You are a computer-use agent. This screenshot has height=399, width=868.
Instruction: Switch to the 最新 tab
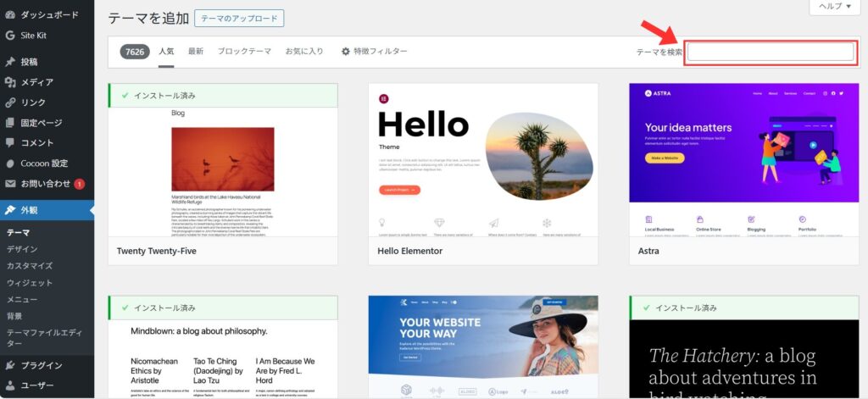pos(196,52)
